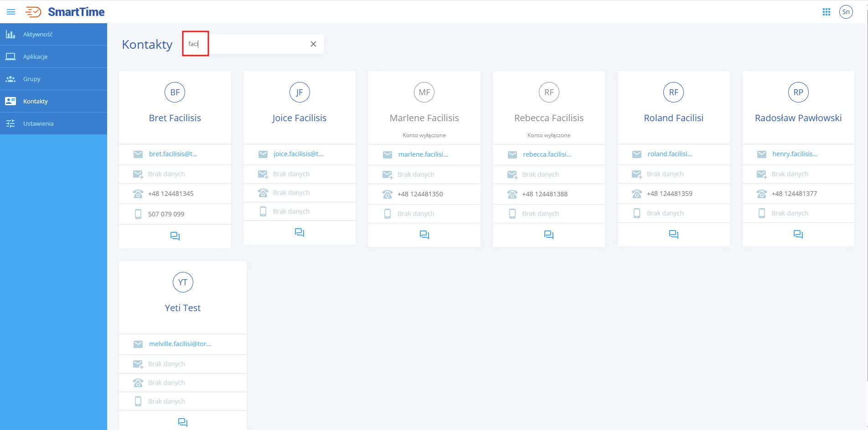The width and height of the screenshot is (868, 430).
Task: Click the BF avatar of Bret Facilisis
Action: click(175, 92)
